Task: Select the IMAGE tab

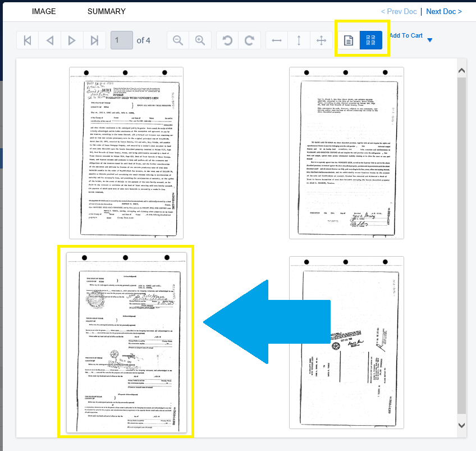Action: tap(44, 11)
